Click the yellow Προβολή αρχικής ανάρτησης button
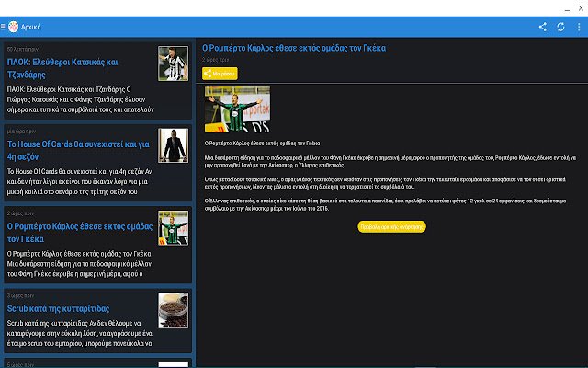This screenshot has width=588, height=368. click(392, 227)
